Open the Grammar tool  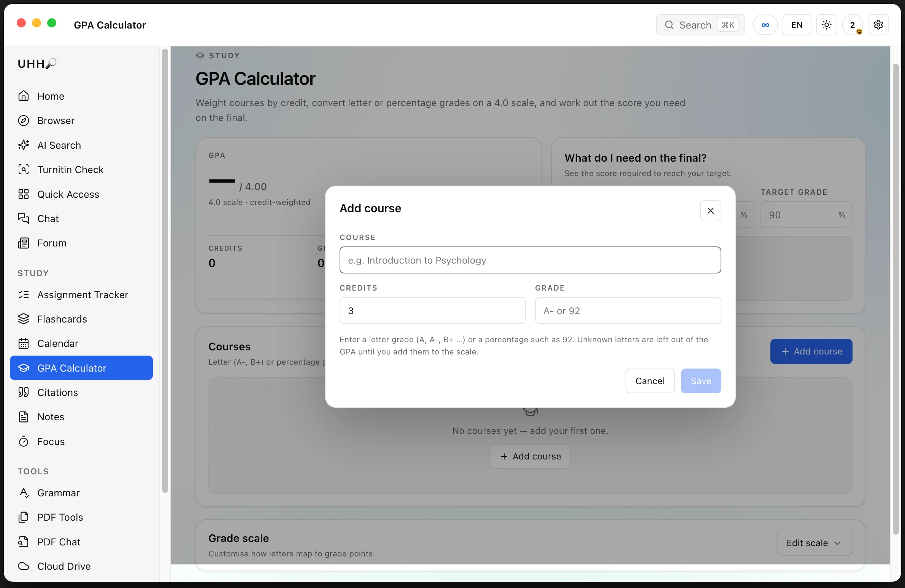[81, 493]
